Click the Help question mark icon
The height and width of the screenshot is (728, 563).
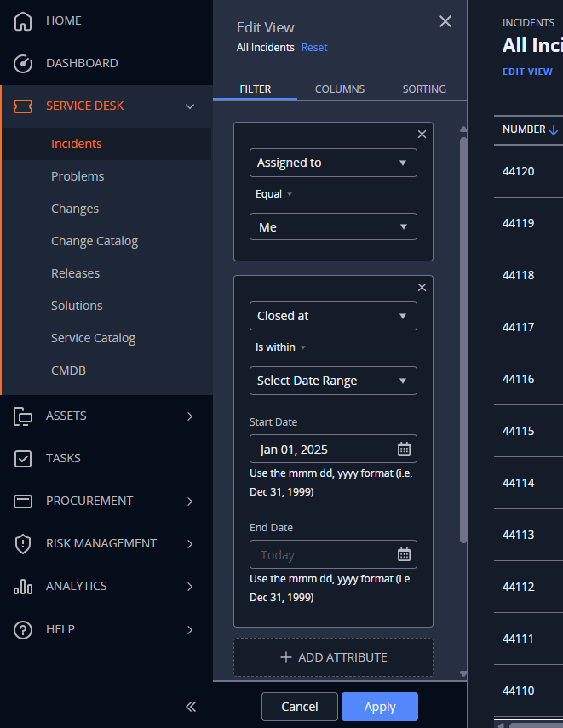tap(23, 630)
